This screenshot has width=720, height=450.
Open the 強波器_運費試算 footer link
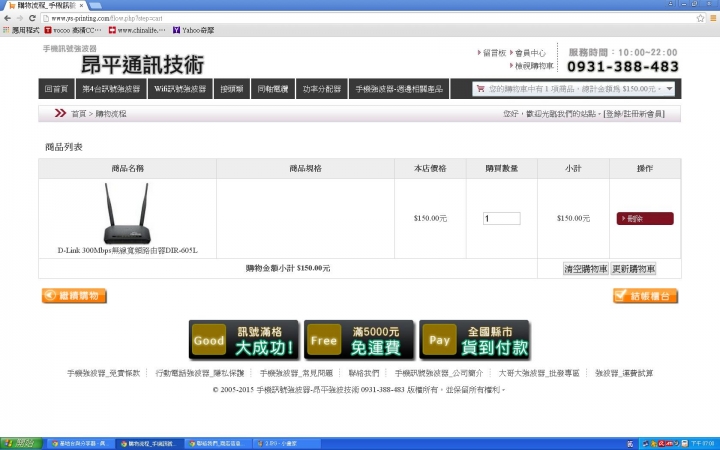tap(624, 373)
